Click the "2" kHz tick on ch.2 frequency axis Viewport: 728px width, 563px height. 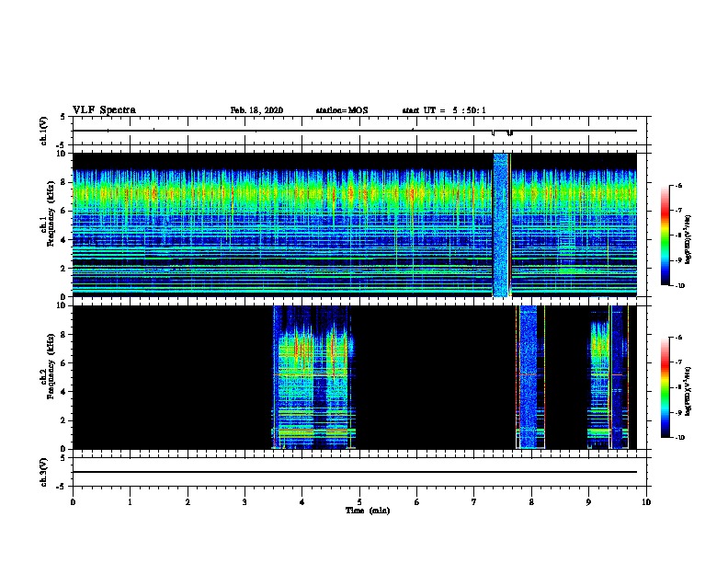[x=64, y=420]
